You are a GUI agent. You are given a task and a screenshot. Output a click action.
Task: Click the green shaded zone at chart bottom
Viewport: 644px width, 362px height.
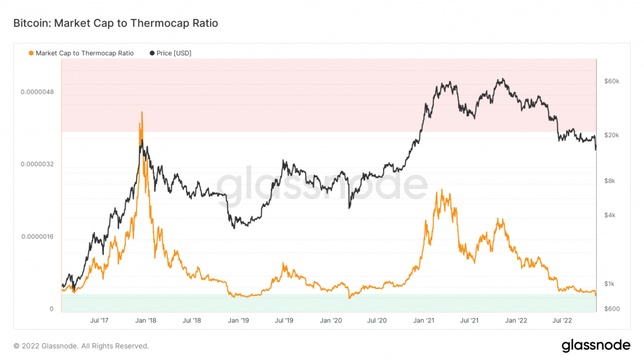[x=328, y=303]
